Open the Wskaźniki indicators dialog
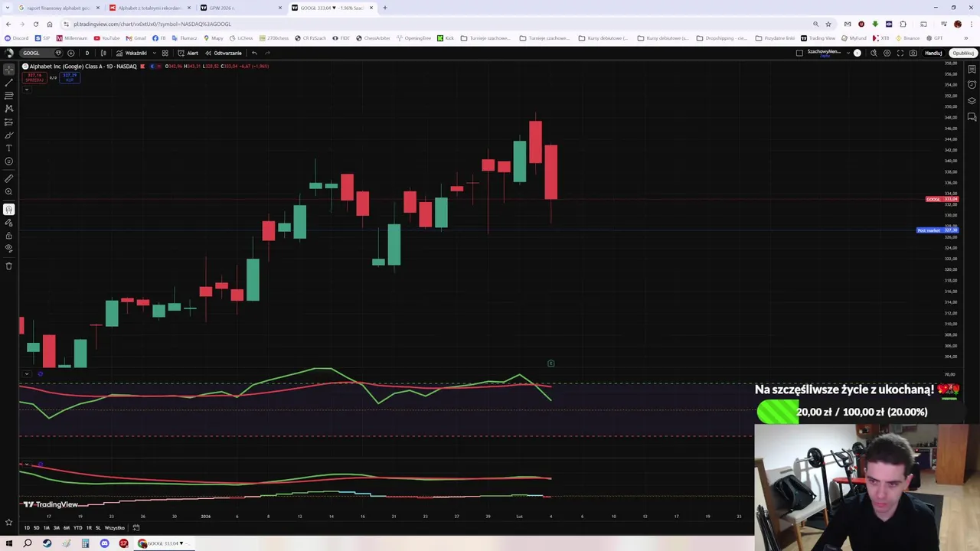This screenshot has height=551, width=980. coord(131,53)
